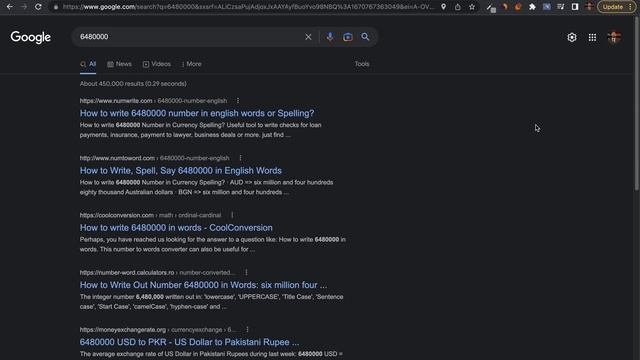Open the Google account avatar

click(614, 38)
